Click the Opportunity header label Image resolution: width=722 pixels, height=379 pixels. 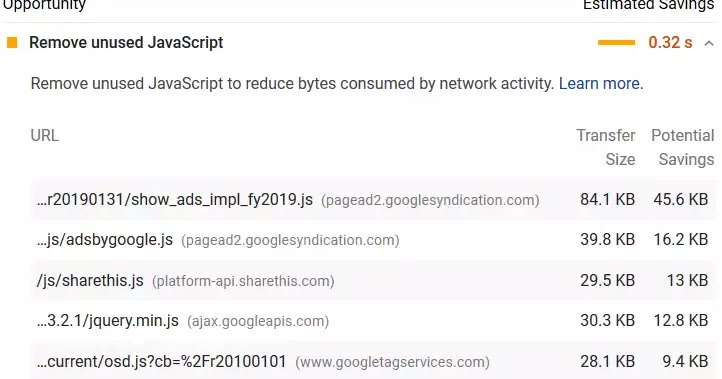pos(45,6)
